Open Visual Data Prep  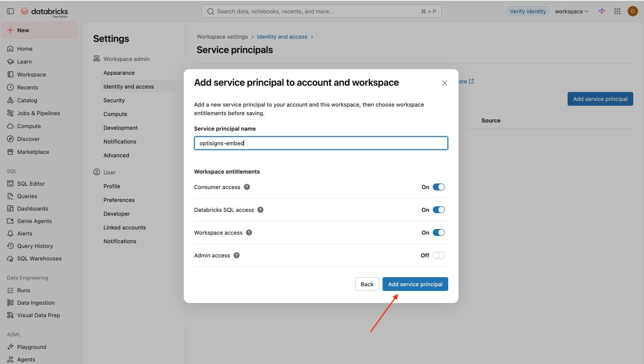39,315
